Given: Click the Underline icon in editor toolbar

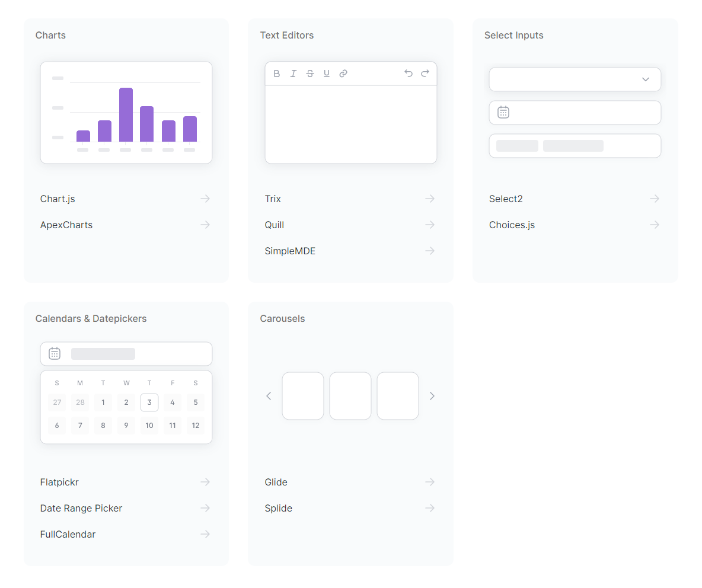Looking at the screenshot, I should pos(326,73).
